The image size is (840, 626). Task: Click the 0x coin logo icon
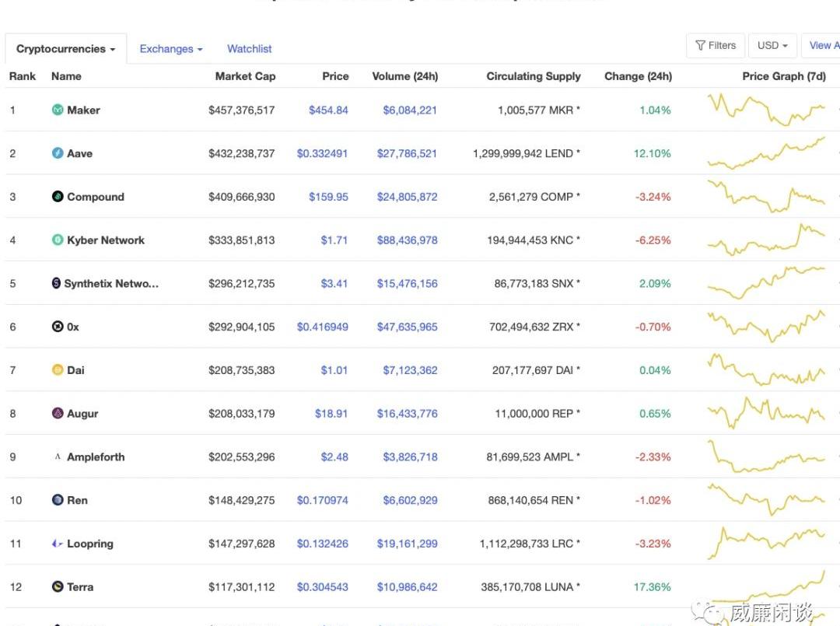58,327
